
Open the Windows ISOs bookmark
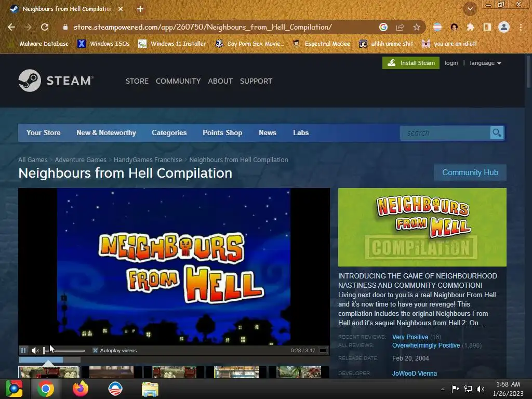[x=104, y=44]
